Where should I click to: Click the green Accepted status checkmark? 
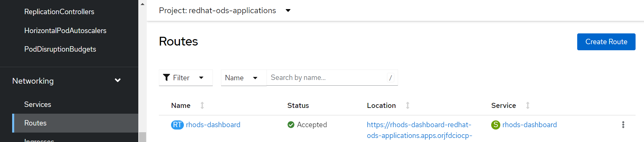pyautogui.click(x=291, y=125)
